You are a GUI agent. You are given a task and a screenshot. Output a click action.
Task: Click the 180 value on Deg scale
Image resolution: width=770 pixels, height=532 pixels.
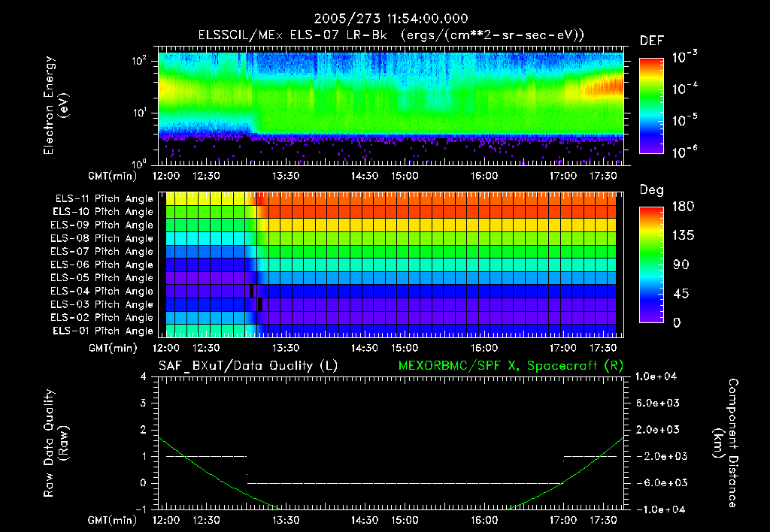683,207
